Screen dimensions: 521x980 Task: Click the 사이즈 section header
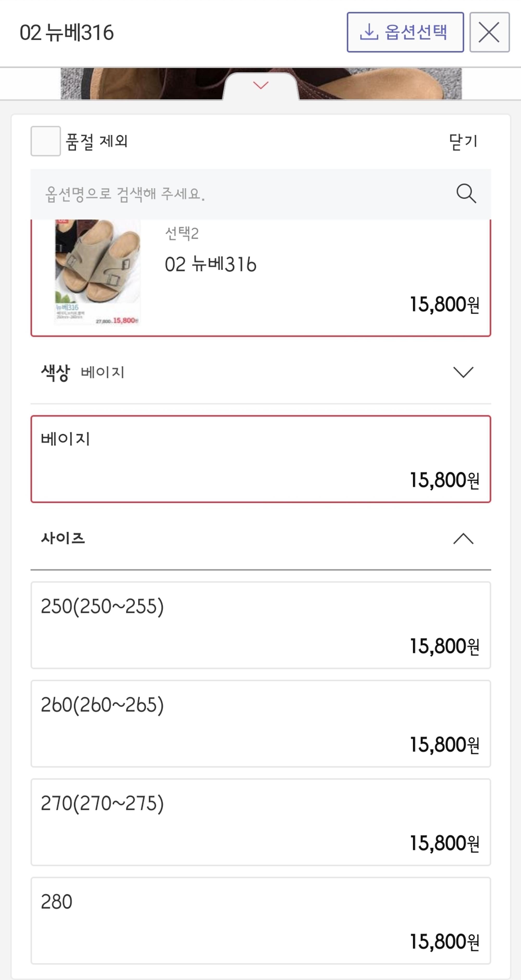point(228,539)
